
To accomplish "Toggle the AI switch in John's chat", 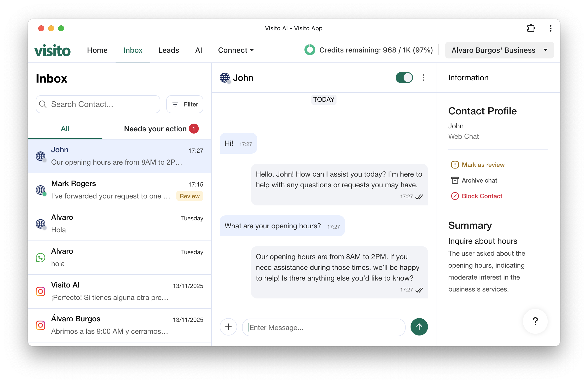I will pyautogui.click(x=404, y=77).
